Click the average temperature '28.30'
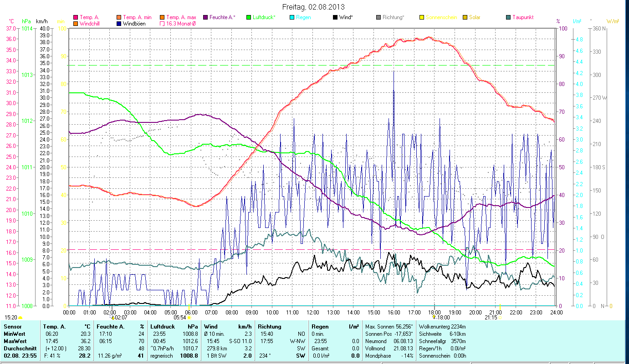The image size is (629, 364). [84, 348]
